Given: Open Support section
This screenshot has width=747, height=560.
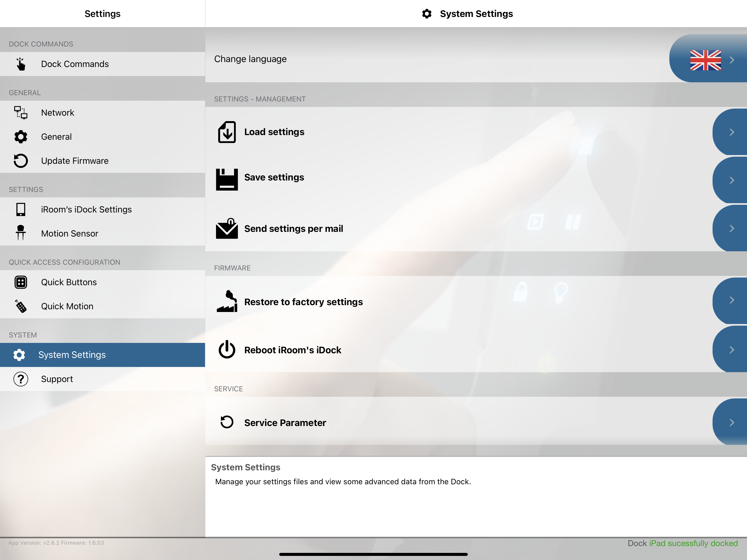Looking at the screenshot, I should (103, 379).
